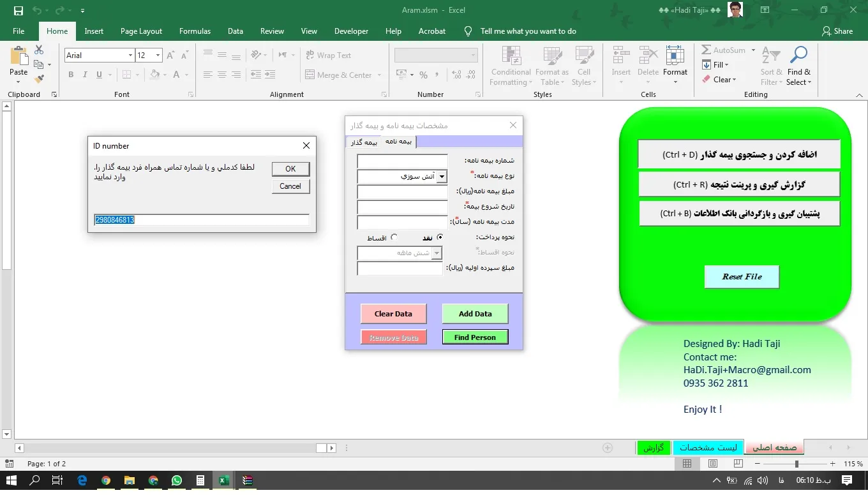Open Calculator from the Windows taskbar
868x495 pixels.
(200, 480)
